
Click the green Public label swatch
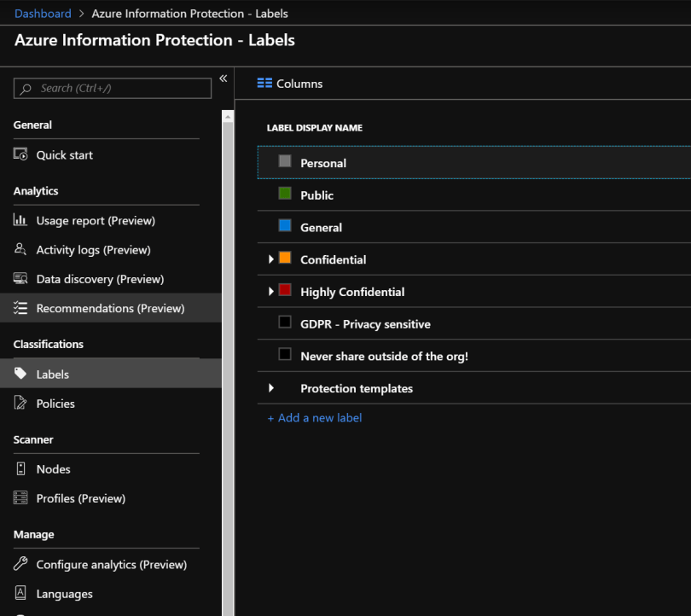click(x=285, y=194)
